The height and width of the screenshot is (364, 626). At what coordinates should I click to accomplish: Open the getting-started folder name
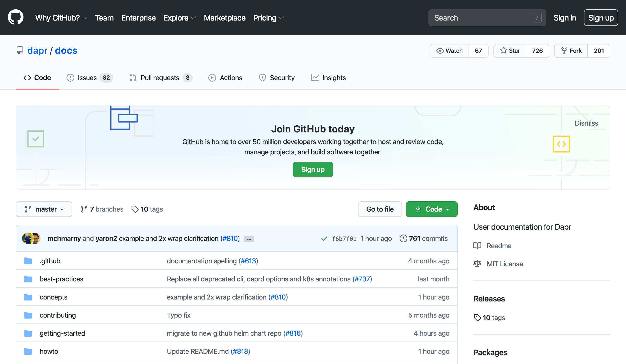click(62, 333)
